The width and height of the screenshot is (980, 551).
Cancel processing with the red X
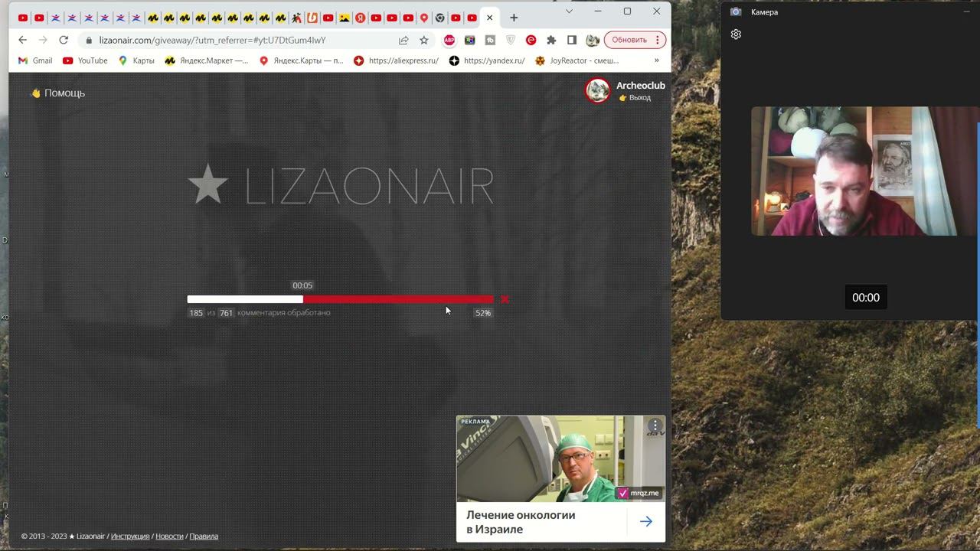click(505, 299)
